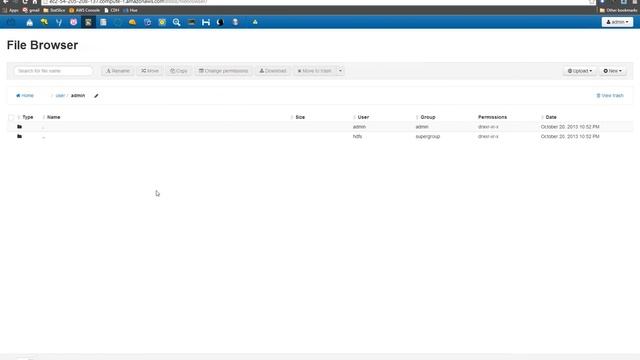Focus the Search for file name field
Image resolution: width=640 pixels, height=360 pixels.
(53, 71)
